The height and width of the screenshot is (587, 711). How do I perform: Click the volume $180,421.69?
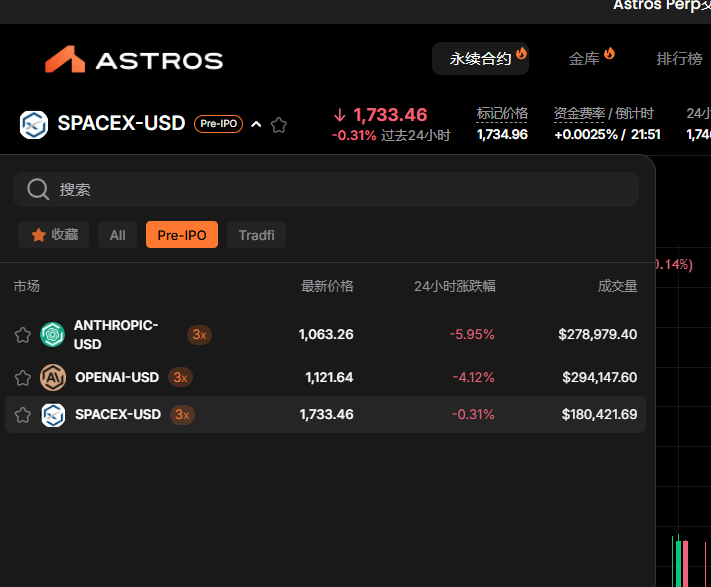[599, 414]
